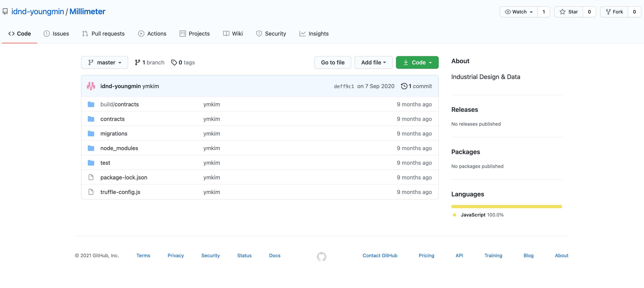
Task: Expand the master branch selector
Action: pyautogui.click(x=104, y=62)
